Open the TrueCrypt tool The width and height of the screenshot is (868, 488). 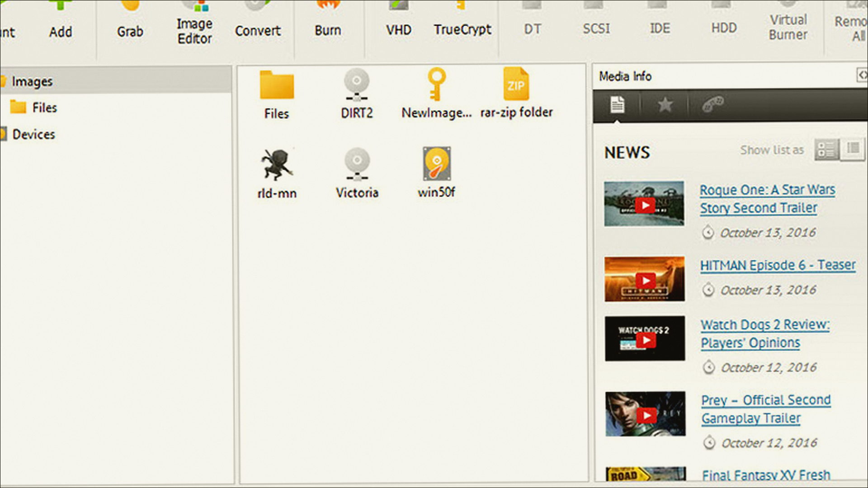[x=462, y=19]
